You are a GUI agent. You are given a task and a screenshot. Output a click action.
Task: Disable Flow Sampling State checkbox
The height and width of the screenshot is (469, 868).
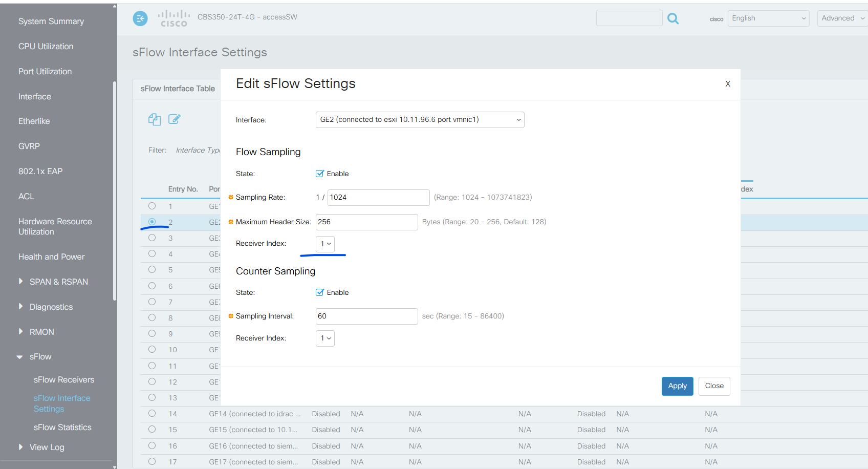click(319, 174)
